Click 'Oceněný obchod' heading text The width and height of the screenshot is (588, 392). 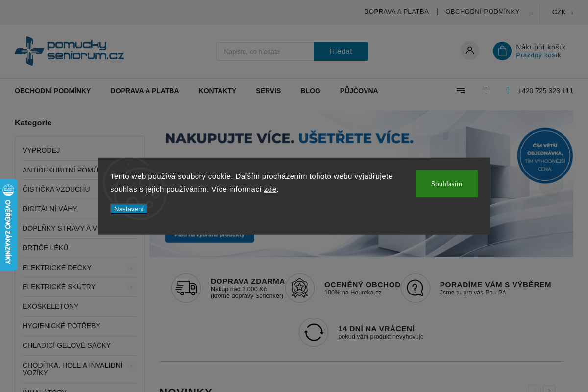tap(363, 285)
